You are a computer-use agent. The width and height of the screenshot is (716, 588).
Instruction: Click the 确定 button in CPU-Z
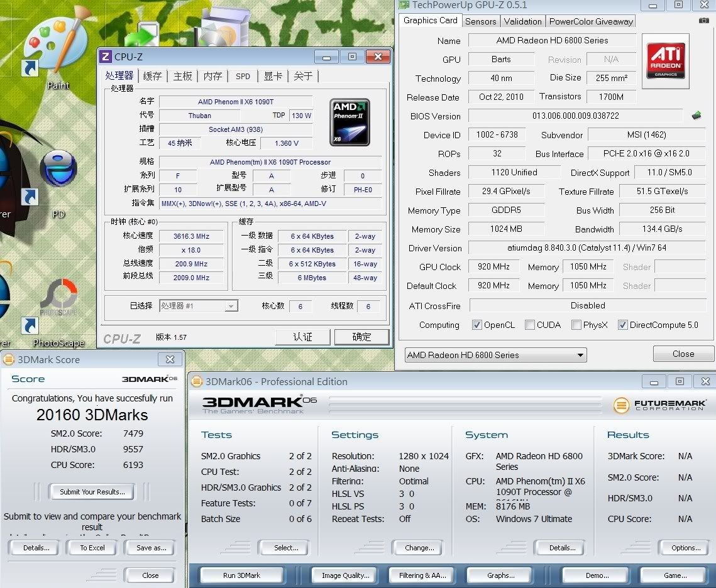coord(361,337)
